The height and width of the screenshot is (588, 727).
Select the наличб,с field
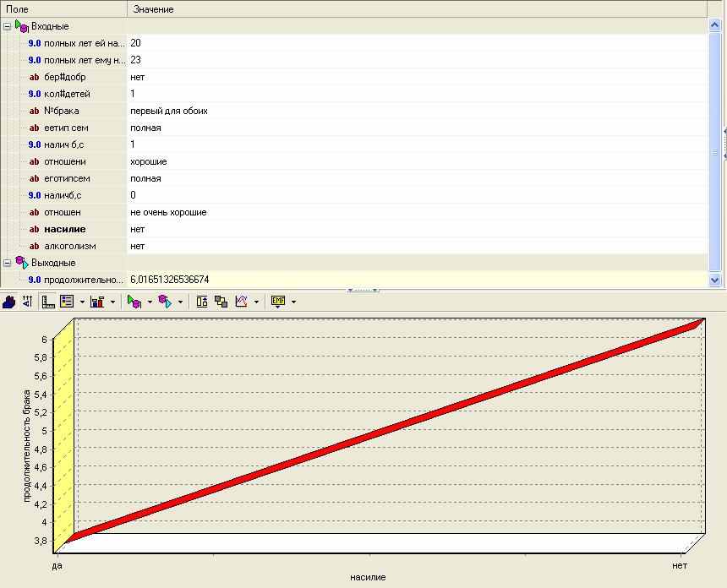click(62, 195)
